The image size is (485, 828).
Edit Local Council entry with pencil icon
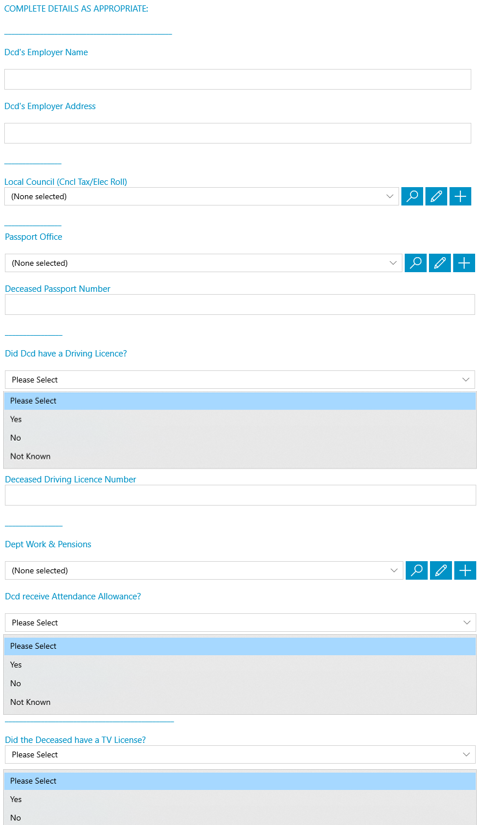436,196
